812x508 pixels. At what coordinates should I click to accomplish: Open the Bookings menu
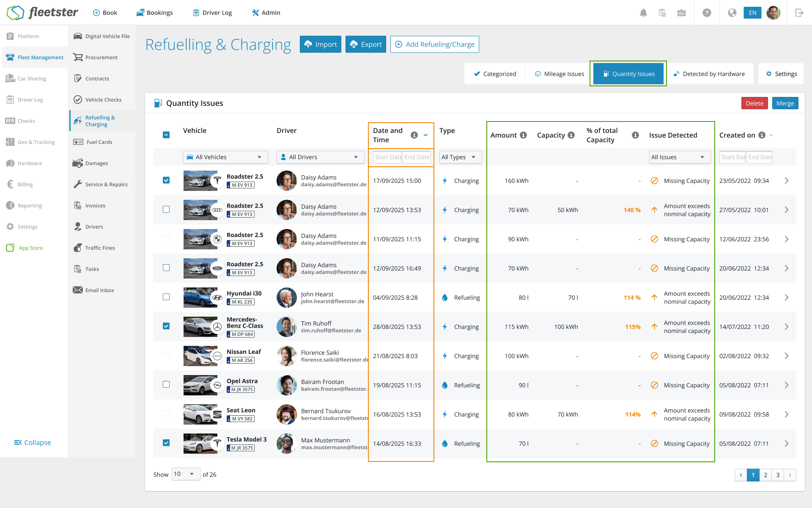click(x=154, y=13)
